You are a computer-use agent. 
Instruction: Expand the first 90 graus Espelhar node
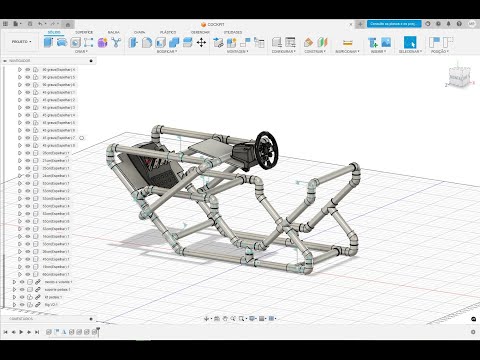[x=20, y=70]
